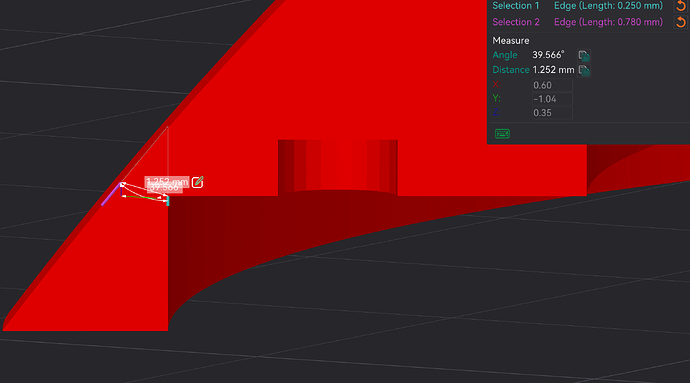
Task: Click 'Edge (Length: 0.250 mm)' text
Action: 608,6
